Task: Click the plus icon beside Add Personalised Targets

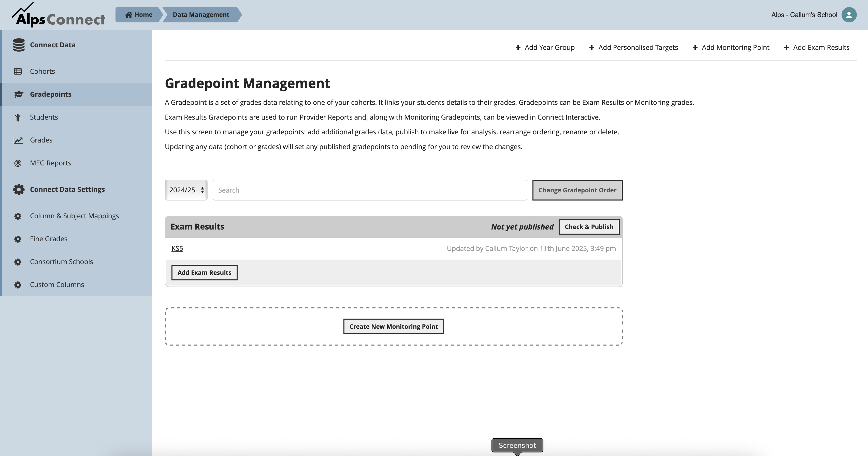Action: [591, 48]
